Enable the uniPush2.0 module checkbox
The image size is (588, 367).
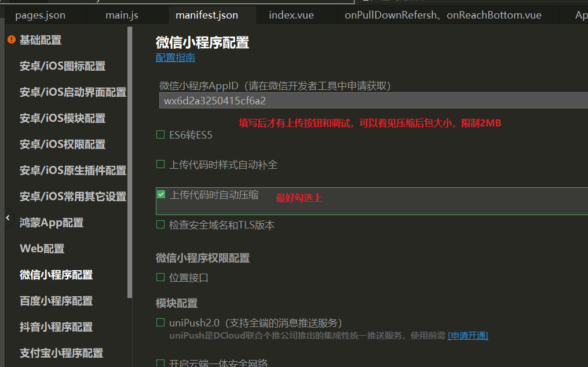[160, 322]
